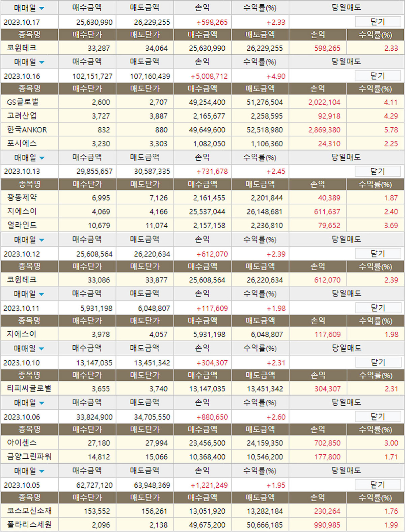Click the 금양그린파워 stock name
Screen dimensions: 405x532
[x=29, y=457]
